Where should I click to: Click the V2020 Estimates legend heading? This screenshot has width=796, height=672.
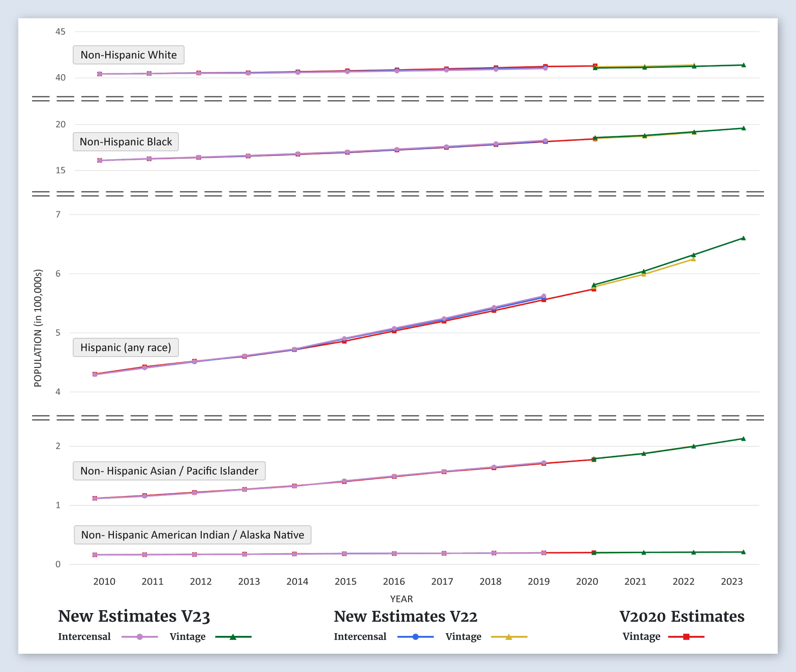(682, 616)
